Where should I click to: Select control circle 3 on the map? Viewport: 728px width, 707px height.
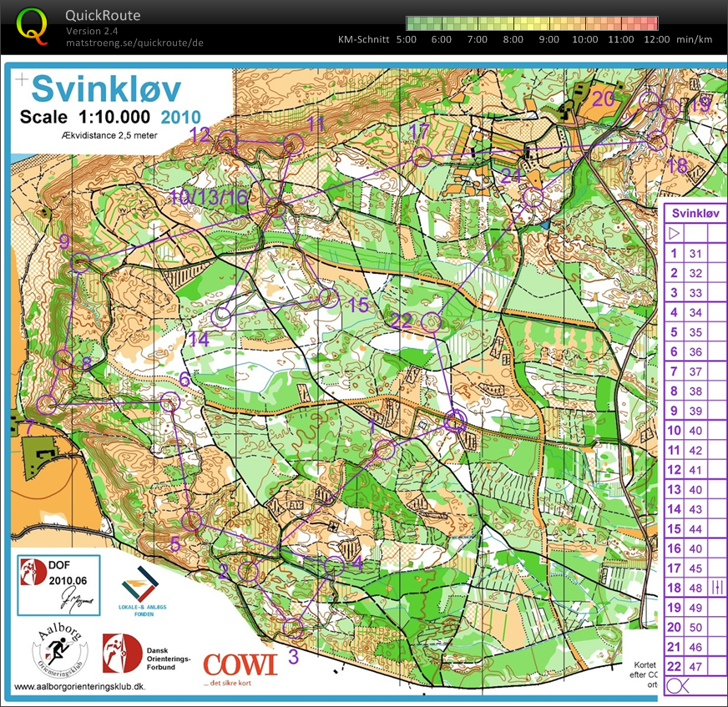[x=293, y=627]
